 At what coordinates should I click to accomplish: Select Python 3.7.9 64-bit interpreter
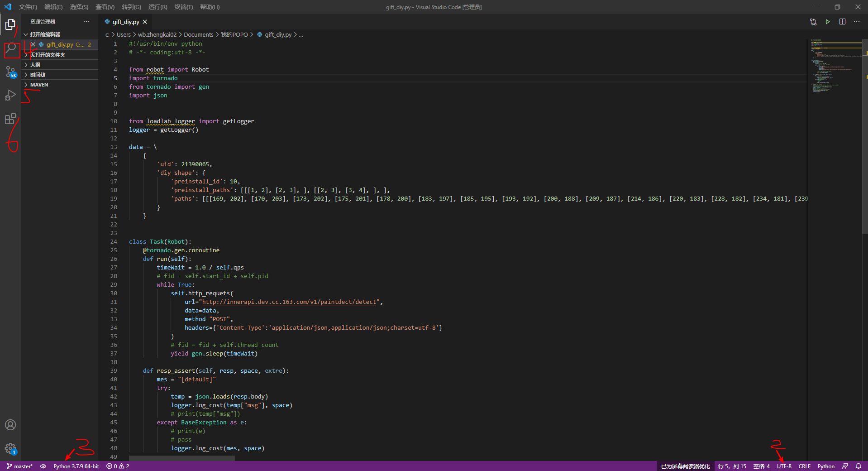click(x=76, y=466)
